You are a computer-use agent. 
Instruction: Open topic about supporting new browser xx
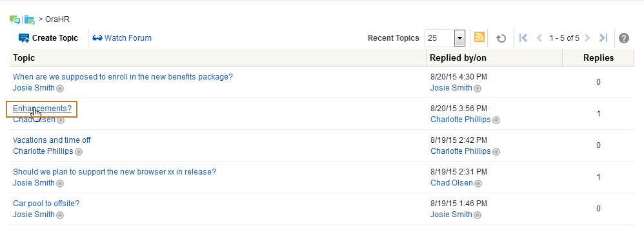(115, 172)
